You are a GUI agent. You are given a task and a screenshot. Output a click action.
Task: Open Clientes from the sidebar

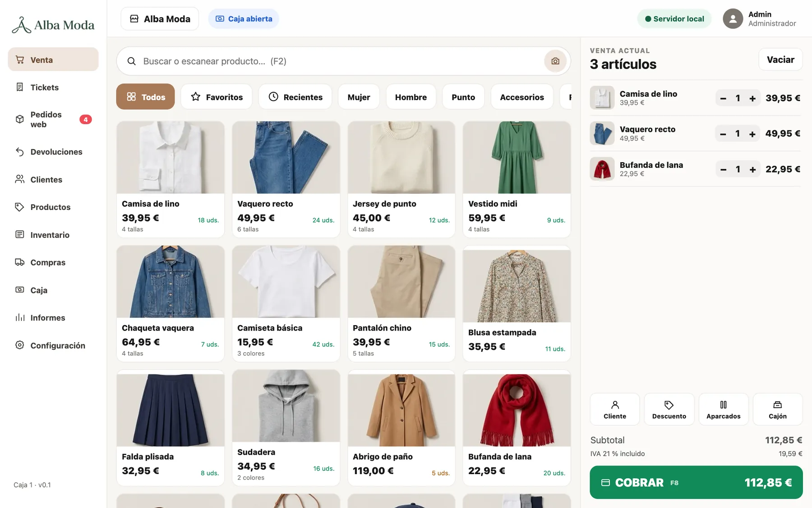click(x=53, y=179)
